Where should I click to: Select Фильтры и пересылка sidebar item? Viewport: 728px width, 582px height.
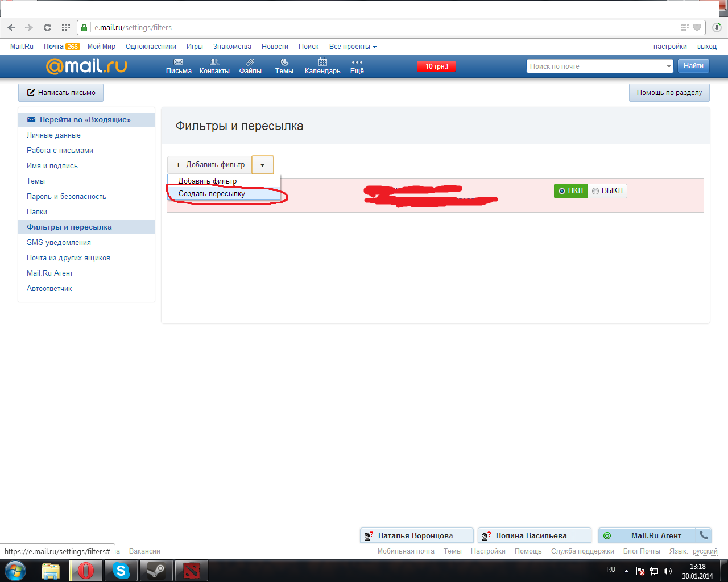coord(86,227)
